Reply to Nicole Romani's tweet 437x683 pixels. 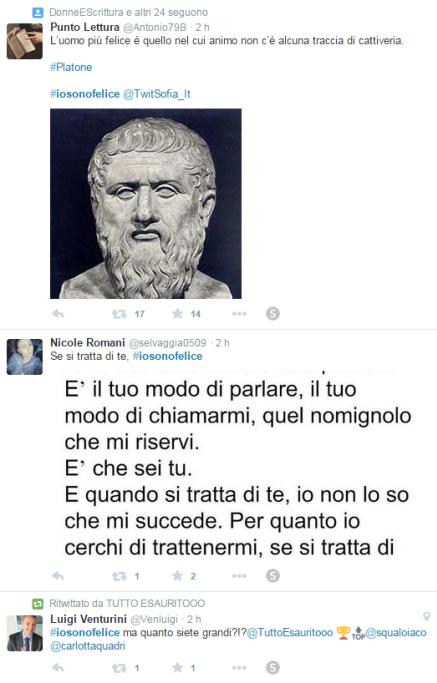click(58, 576)
